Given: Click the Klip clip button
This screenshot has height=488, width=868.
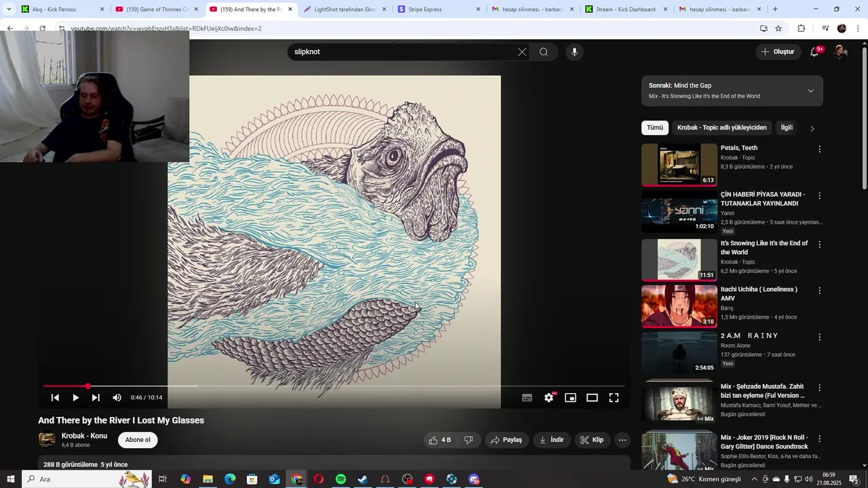Looking at the screenshot, I should (x=592, y=440).
